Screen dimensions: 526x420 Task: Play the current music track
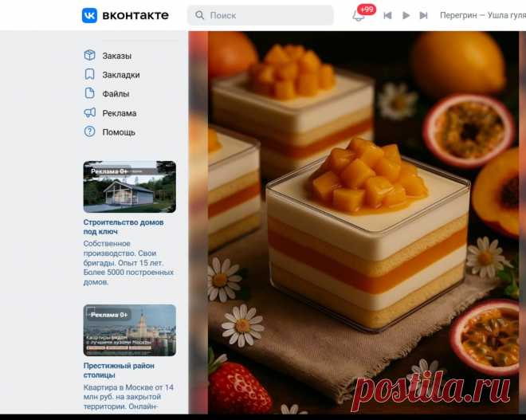406,15
